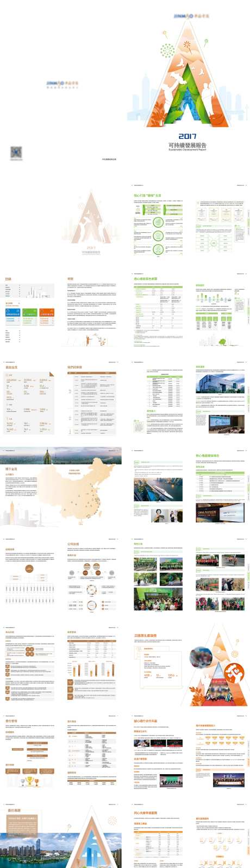The width and height of the screenshot is (250, 868).
Task: Click the large 2017 title text
Action: [187, 136]
